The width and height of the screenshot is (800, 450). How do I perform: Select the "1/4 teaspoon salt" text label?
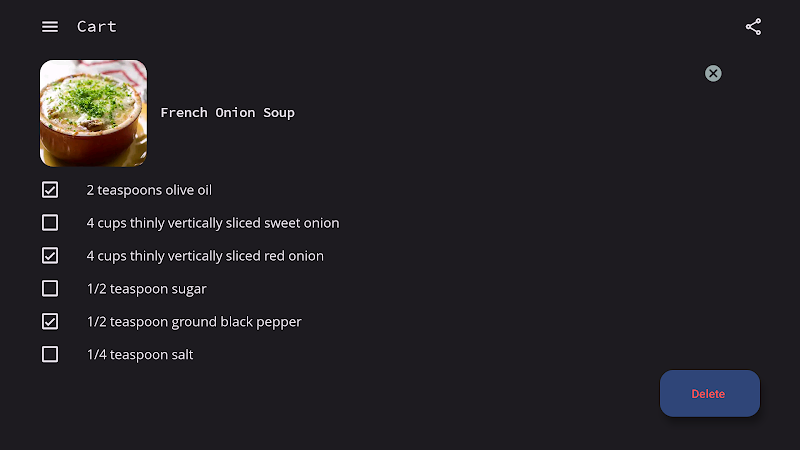click(x=140, y=355)
